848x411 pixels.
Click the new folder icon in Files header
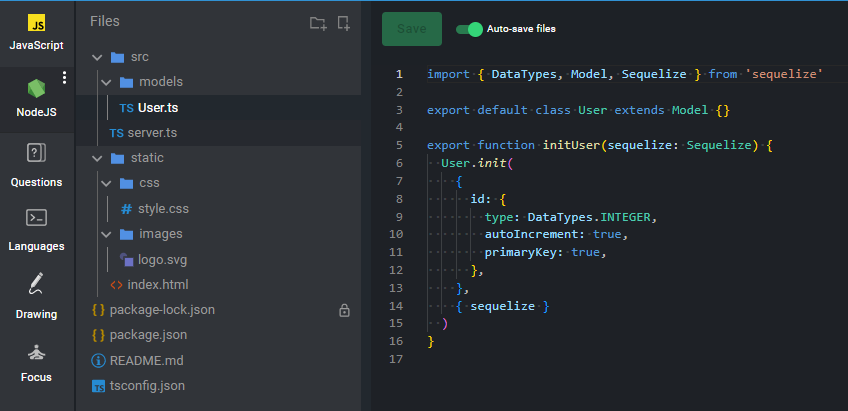318,23
